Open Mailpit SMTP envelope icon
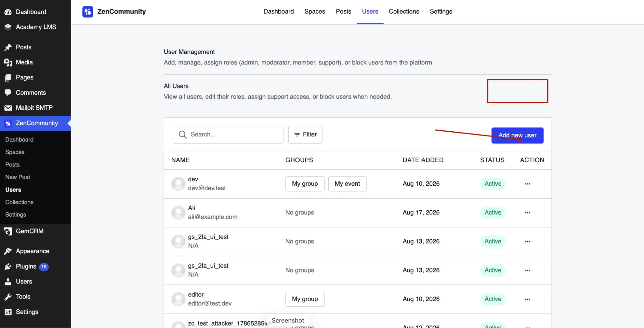The width and height of the screenshot is (644, 328). 8,108
